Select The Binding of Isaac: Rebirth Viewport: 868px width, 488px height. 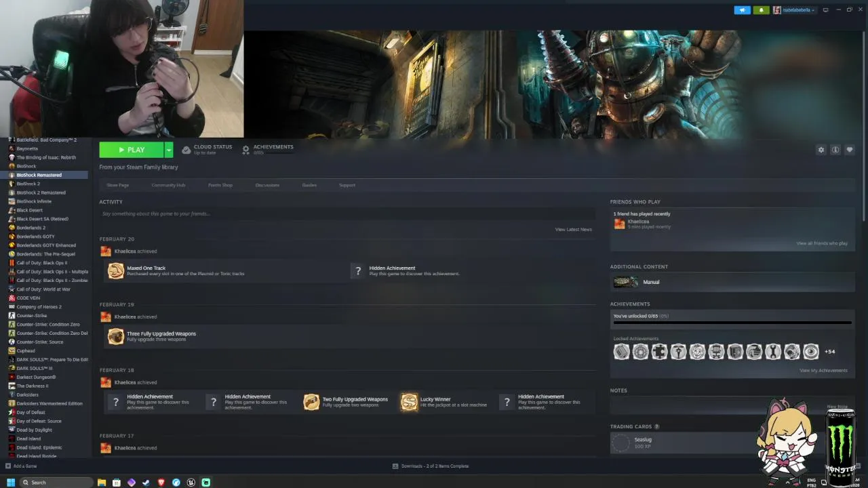tap(46, 157)
